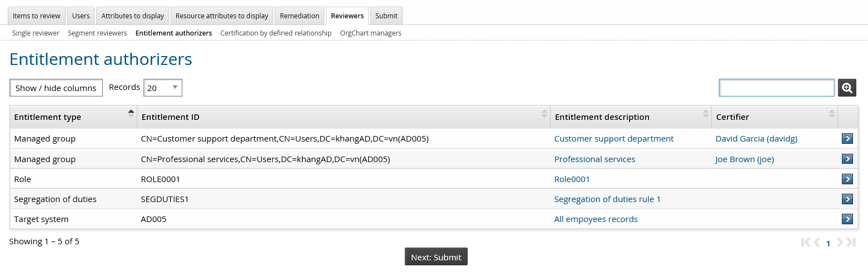Expand the Records per page dropdown
Image resolution: width=868 pixels, height=277 pixels.
(x=163, y=88)
